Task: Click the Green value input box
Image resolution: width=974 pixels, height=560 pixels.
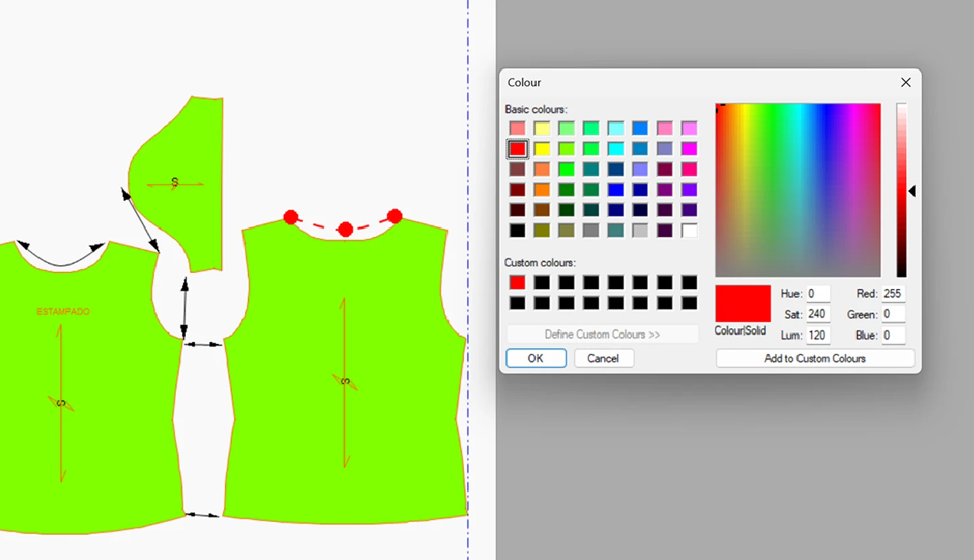Action: pos(893,314)
